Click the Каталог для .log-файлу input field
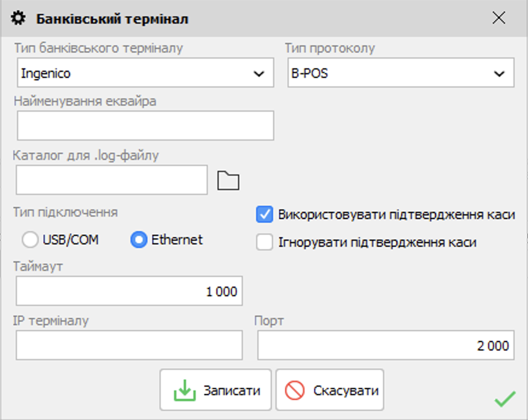This screenshot has height=420, width=528. pyautogui.click(x=113, y=179)
